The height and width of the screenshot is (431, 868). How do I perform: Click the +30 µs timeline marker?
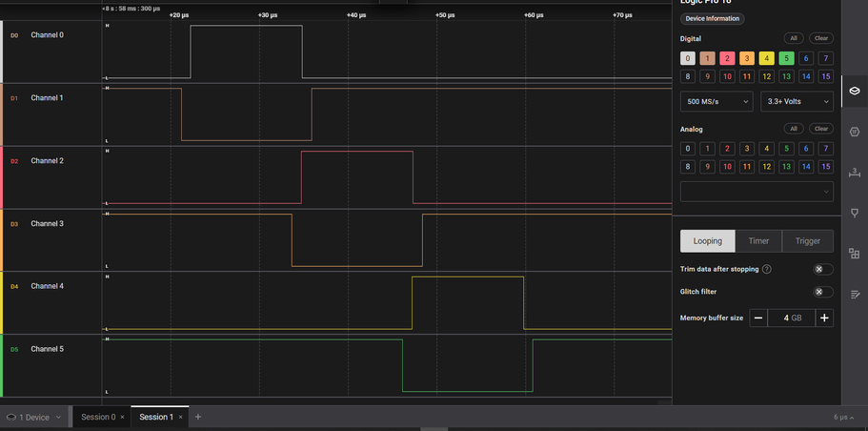[268, 15]
